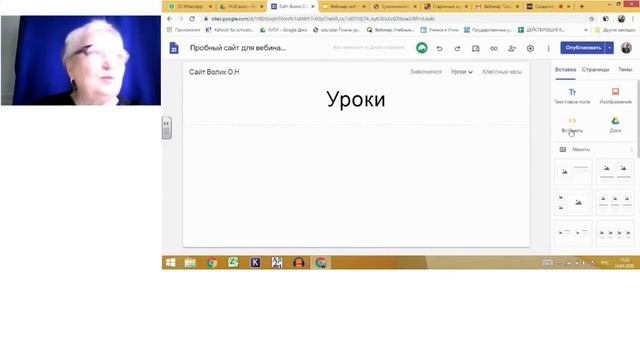This screenshot has width=640, height=360.
Task: Open Windows Start menu
Action: [x=171, y=262]
